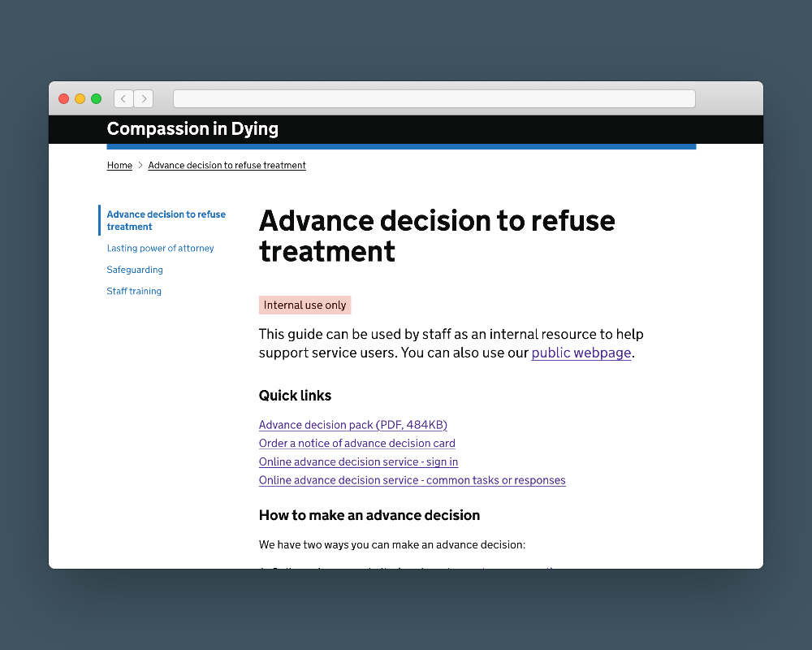This screenshot has height=650, width=812.
Task: Open Lasting power of attorney in side navigation
Action: click(160, 249)
